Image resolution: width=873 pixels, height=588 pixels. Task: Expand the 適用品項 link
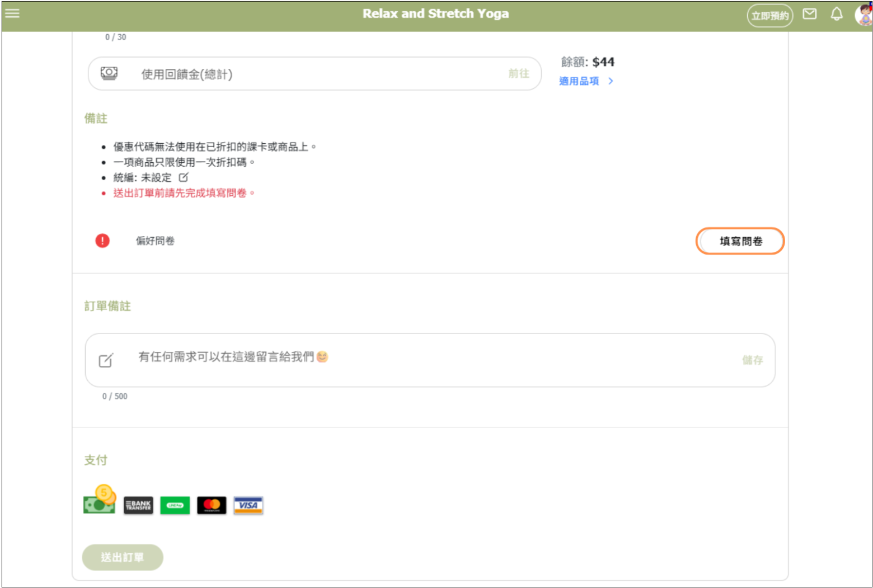pos(585,81)
